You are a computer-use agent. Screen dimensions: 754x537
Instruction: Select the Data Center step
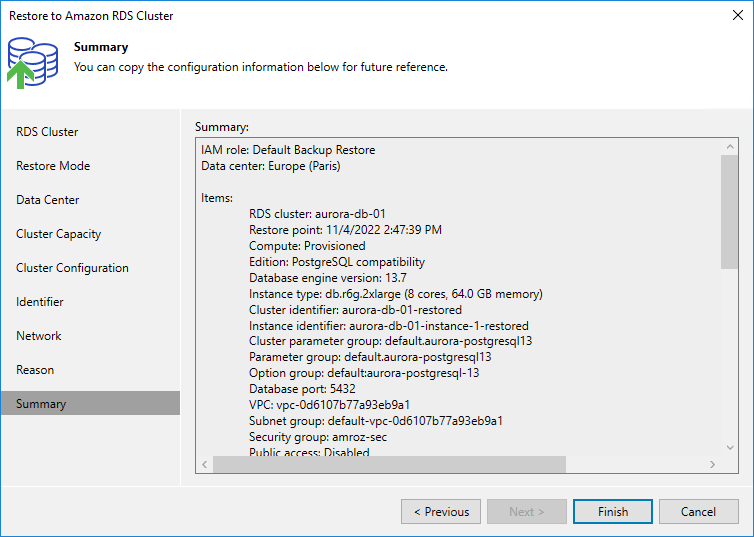48,200
